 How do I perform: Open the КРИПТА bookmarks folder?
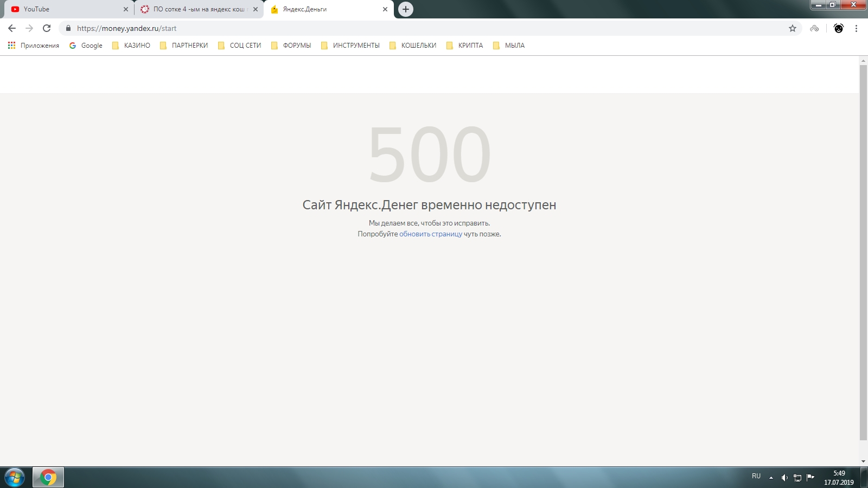click(x=464, y=46)
